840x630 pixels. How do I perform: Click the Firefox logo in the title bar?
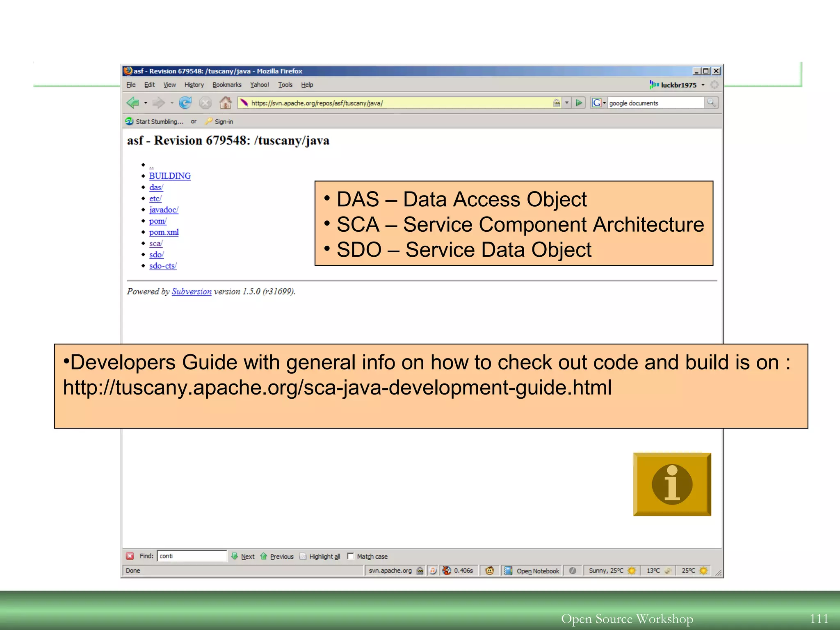point(128,71)
